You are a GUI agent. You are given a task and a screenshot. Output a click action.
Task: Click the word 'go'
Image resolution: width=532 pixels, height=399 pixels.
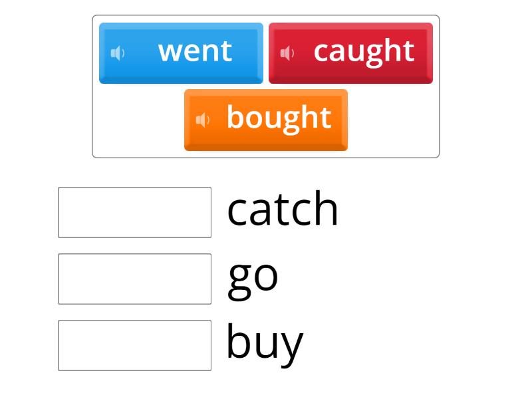[253, 276]
